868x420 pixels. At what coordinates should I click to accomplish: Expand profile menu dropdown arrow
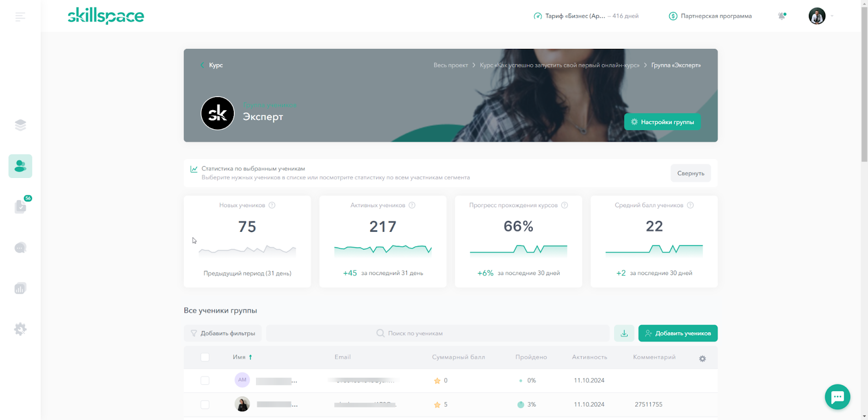point(832,16)
